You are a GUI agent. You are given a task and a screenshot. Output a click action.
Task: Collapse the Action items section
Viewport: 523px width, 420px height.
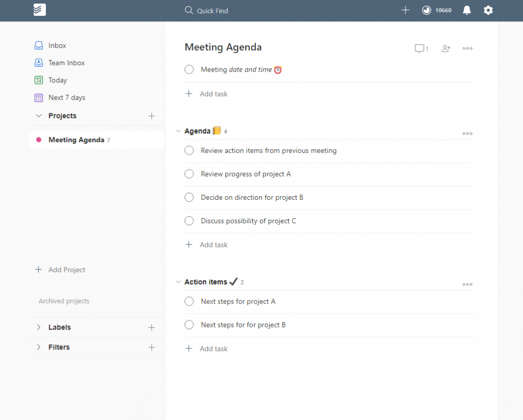(178, 282)
